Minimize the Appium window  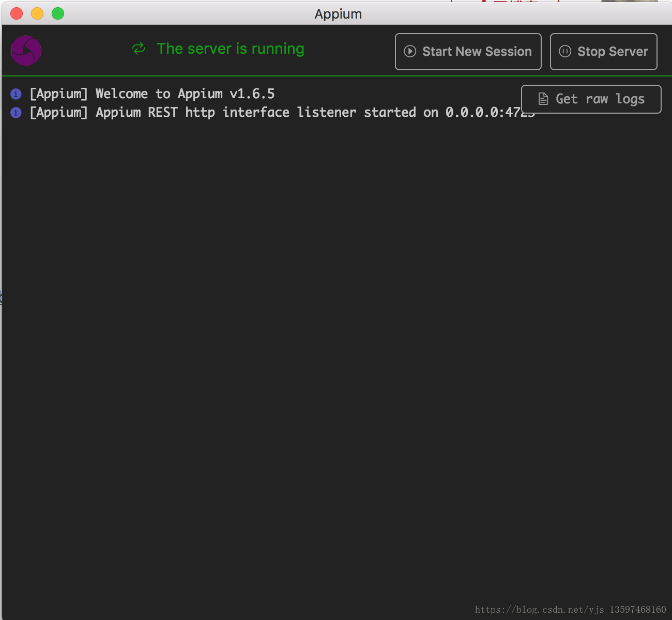click(37, 13)
